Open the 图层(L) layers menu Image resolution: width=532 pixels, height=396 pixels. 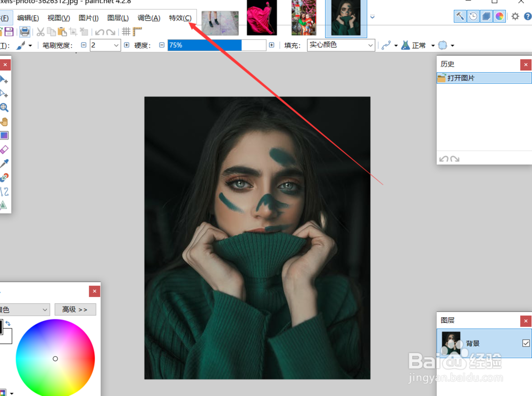pos(118,18)
